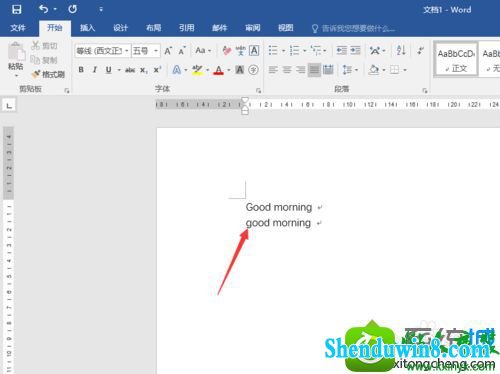Click the Undo arrow icon
500x374 pixels.
[x=44, y=9]
